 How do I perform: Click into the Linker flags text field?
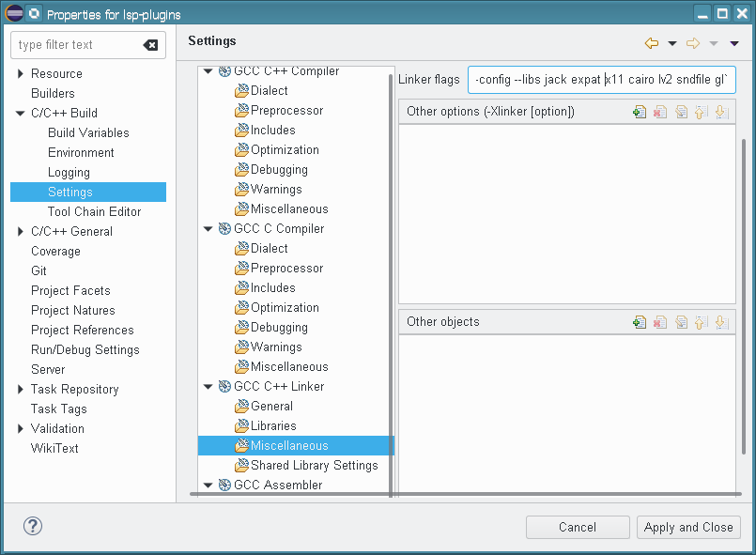[601, 80]
